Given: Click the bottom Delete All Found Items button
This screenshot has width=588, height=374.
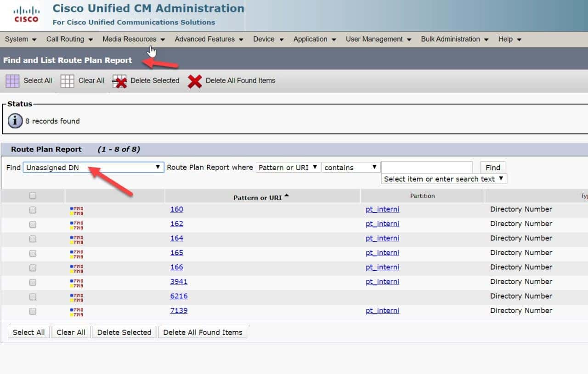Looking at the screenshot, I should pyautogui.click(x=203, y=332).
